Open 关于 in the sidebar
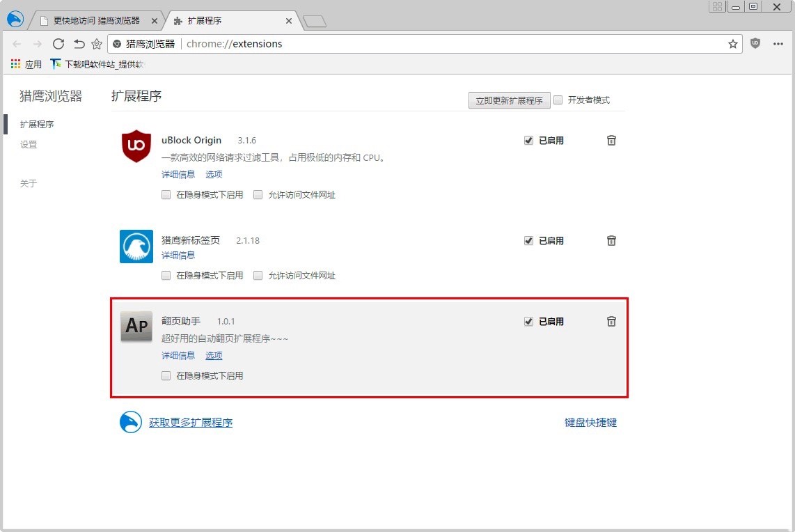The height and width of the screenshot is (532, 795). click(29, 183)
